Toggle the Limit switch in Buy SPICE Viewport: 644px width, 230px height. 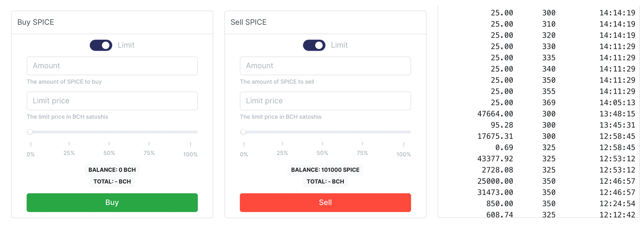tap(101, 45)
